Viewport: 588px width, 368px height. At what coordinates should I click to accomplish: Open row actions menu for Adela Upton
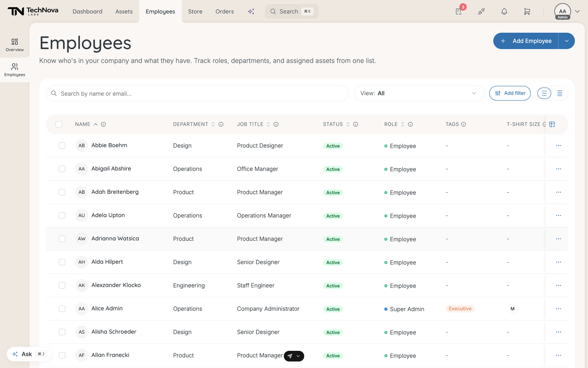click(559, 215)
